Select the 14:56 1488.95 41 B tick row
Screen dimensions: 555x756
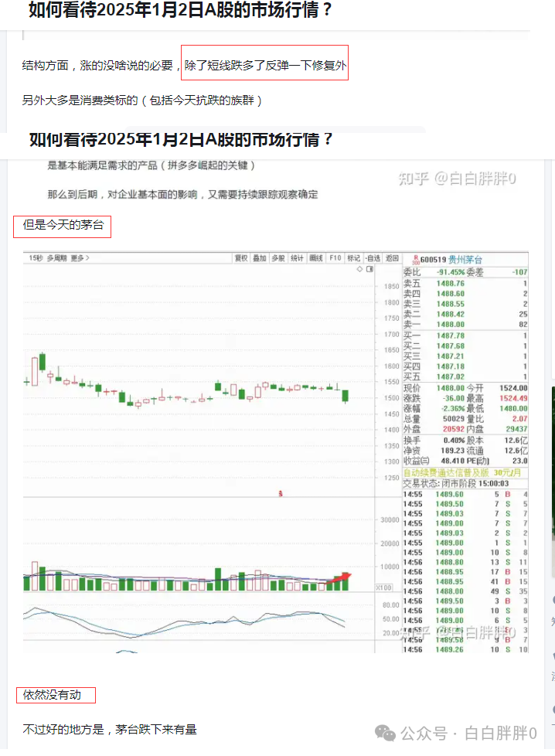pyautogui.click(x=465, y=581)
